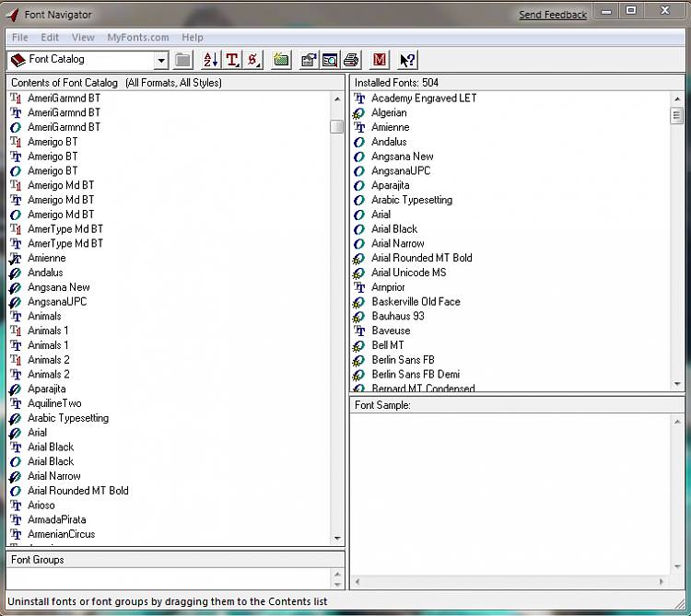This screenshot has height=616, width=691.
Task: Click the Installed Fonts scrollbar thumb
Action: [677, 116]
